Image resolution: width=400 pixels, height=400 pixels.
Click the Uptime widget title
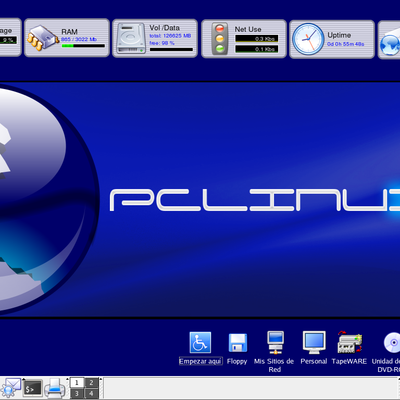tap(339, 35)
